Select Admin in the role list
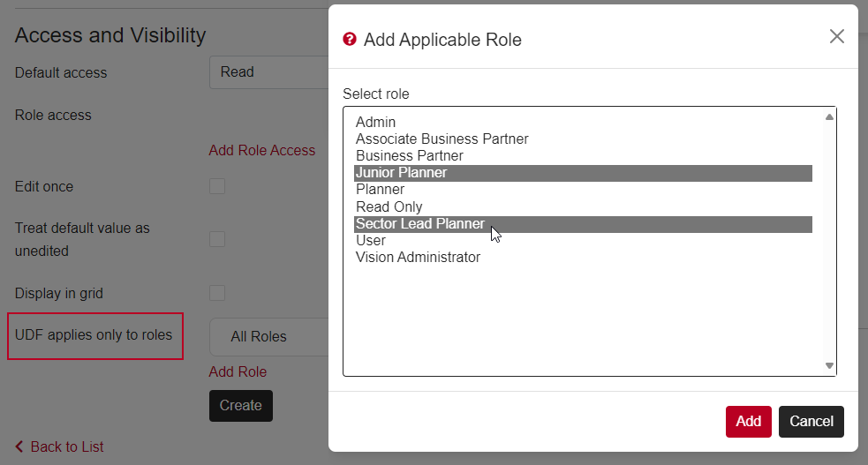Screen dimensions: 868x465 (583, 122)
